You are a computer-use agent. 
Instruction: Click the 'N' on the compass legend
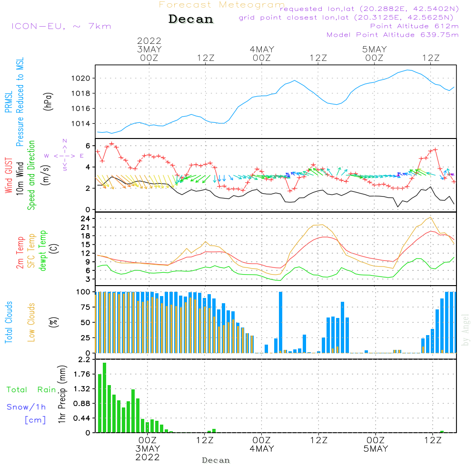tap(65, 141)
